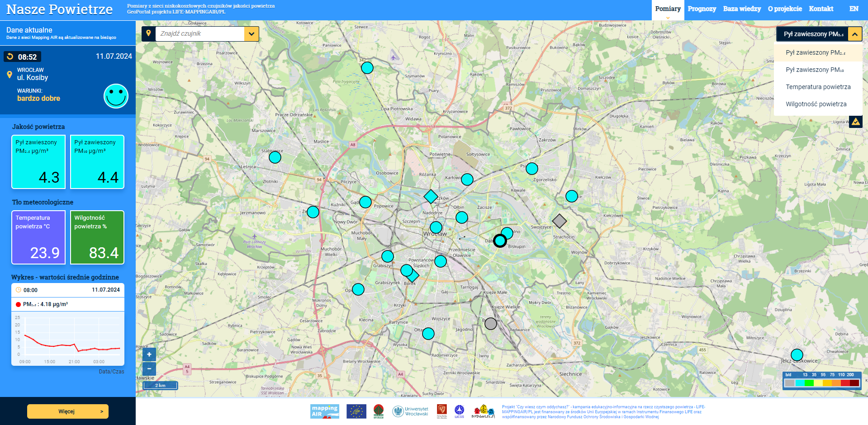The image size is (868, 425).
Task: Click the PM10 value card 4.4
Action: [x=97, y=162]
